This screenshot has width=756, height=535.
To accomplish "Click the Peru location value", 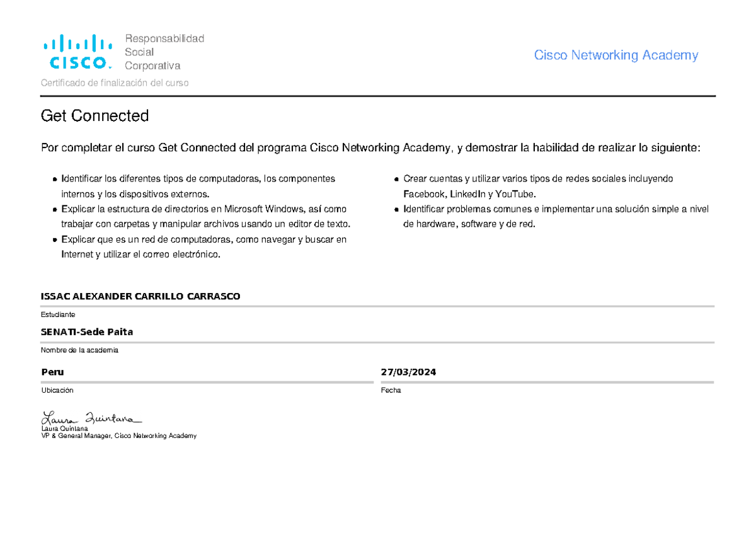I will (52, 372).
